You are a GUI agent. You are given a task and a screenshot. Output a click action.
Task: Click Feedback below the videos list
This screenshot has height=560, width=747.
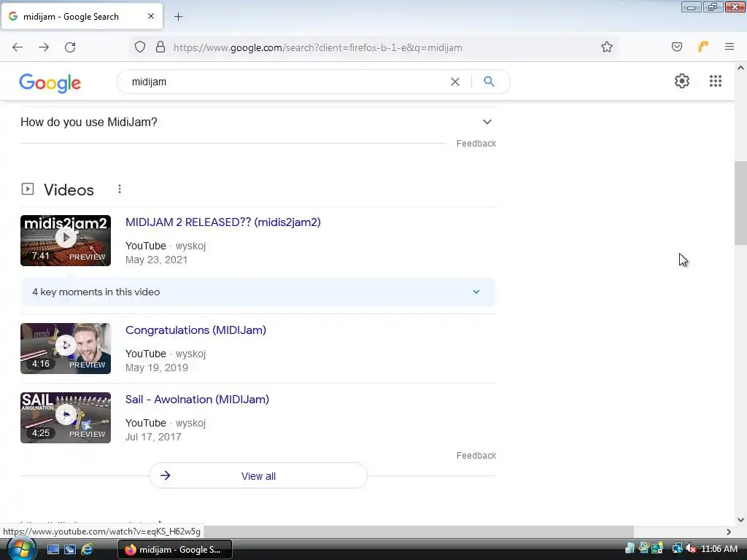(476, 456)
